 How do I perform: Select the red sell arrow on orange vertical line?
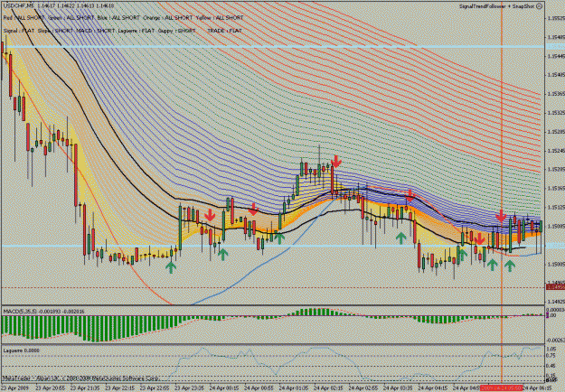coord(501,216)
